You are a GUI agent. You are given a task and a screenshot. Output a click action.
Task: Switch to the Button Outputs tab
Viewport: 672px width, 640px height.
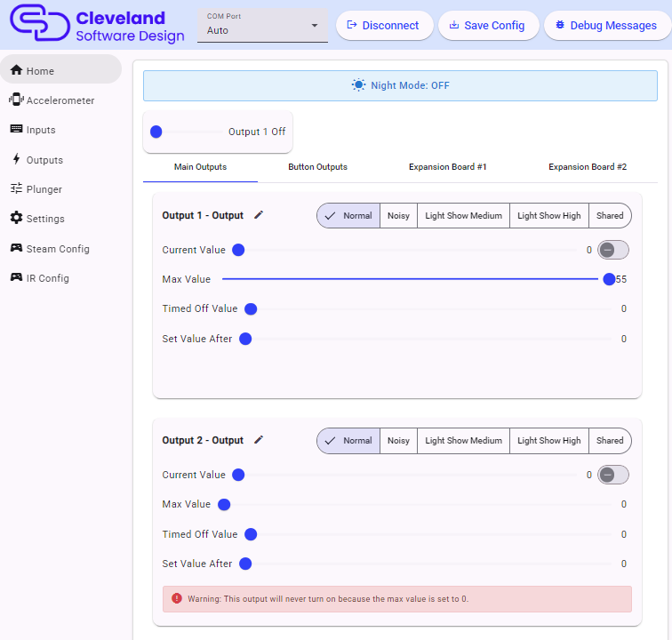pyautogui.click(x=317, y=167)
